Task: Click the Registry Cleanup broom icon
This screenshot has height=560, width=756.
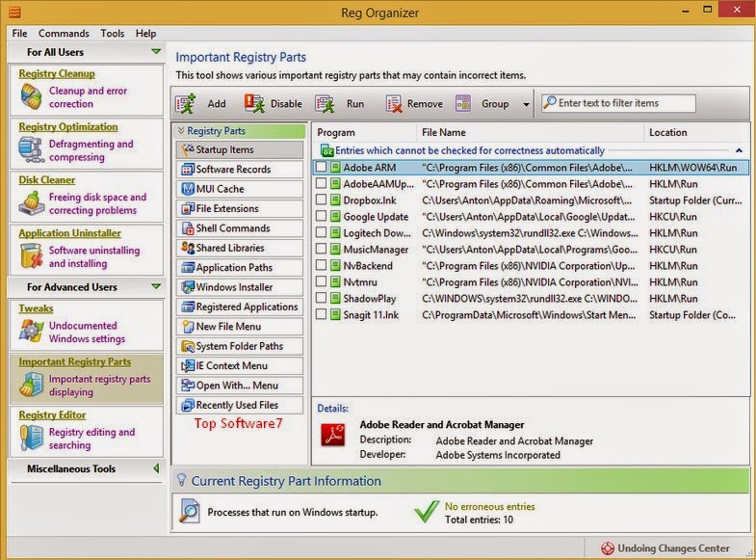Action: (x=32, y=96)
